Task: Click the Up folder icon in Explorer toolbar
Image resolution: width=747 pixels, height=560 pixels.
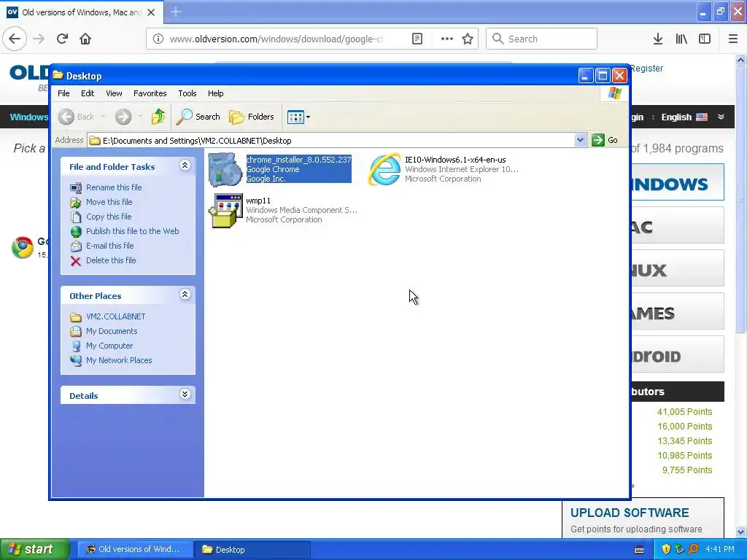Action: point(158,117)
